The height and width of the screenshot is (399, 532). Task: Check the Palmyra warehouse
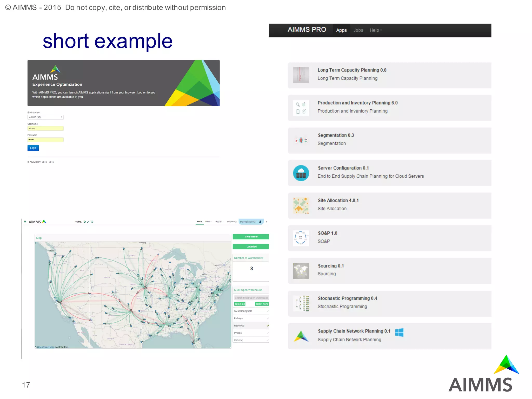click(268, 318)
